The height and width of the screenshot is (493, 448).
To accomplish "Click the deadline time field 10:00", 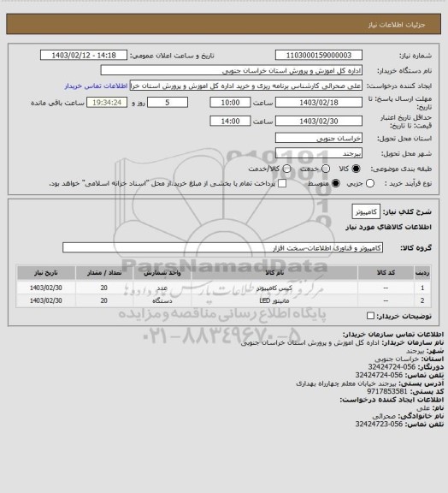I will point(230,103).
